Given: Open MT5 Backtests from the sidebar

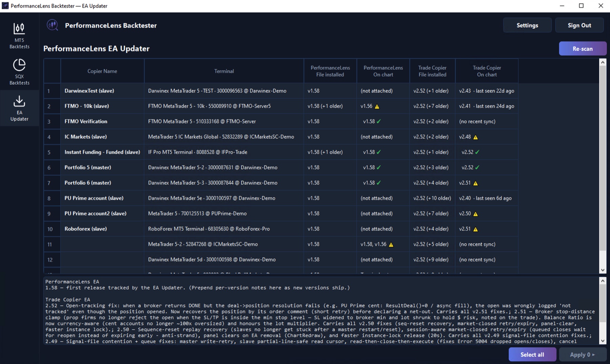Looking at the screenshot, I should pyautogui.click(x=19, y=36).
